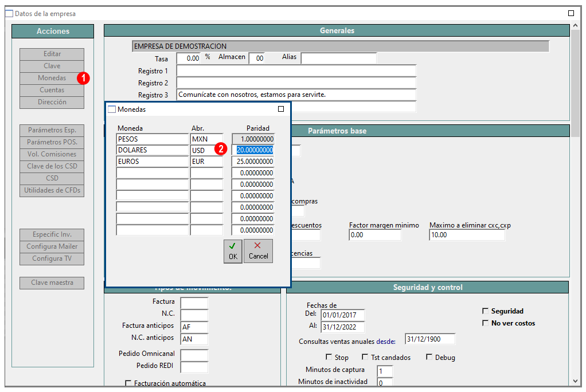Toggle Facturación automática checkbox
Viewport: 586px width, 392px height.
tap(128, 383)
